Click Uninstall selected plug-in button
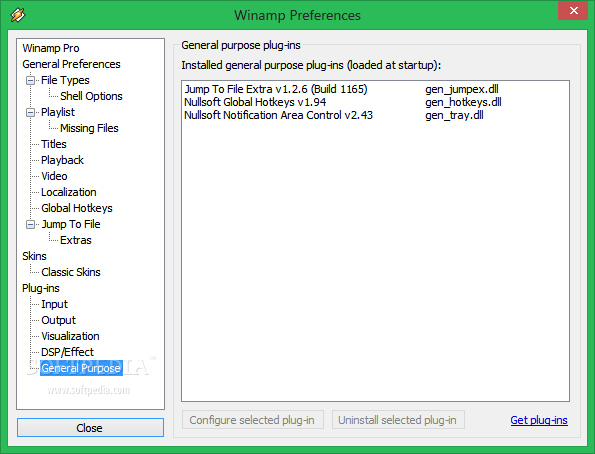Image resolution: width=595 pixels, height=454 pixels. [x=398, y=420]
